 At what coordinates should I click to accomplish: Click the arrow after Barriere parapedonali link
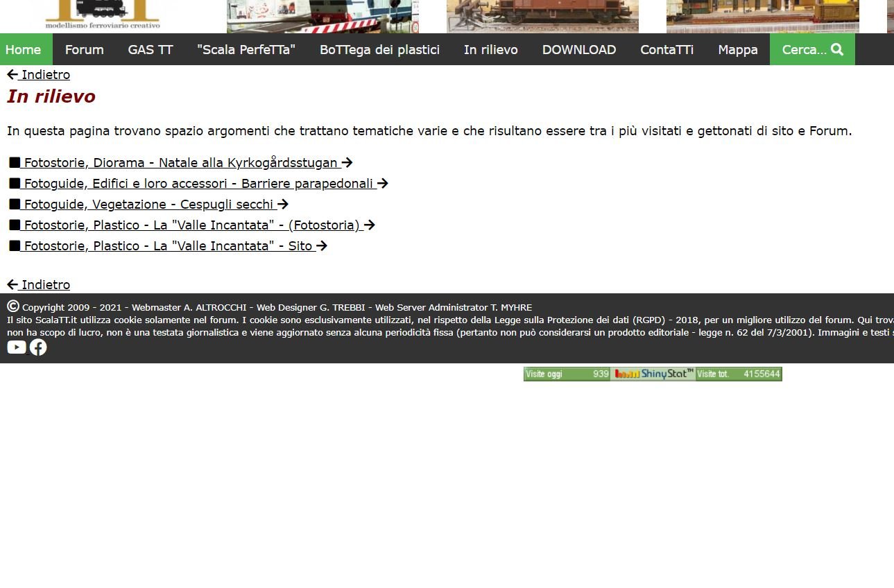click(x=383, y=184)
